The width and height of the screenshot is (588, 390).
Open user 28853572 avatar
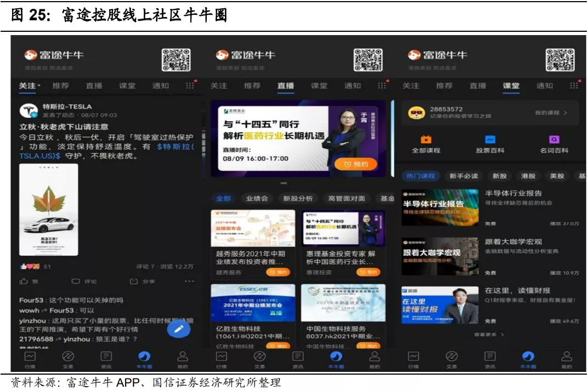(417, 112)
